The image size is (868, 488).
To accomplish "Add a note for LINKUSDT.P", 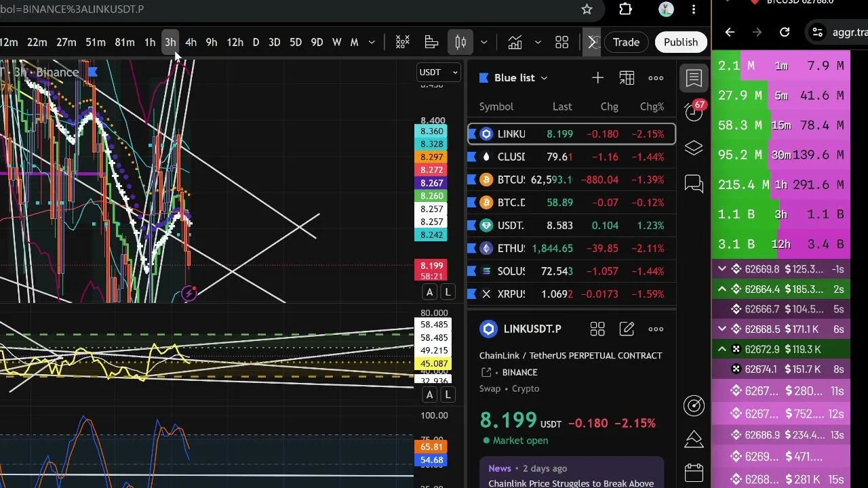I will tap(627, 329).
